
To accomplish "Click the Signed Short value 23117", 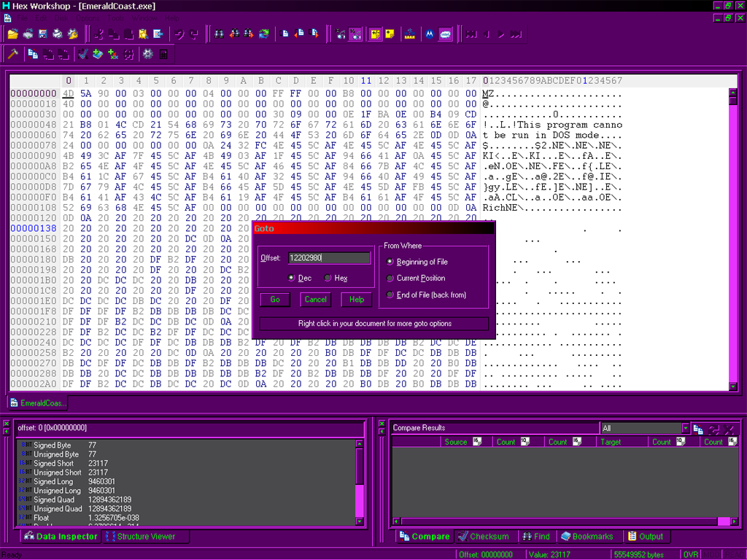I will point(98,463).
